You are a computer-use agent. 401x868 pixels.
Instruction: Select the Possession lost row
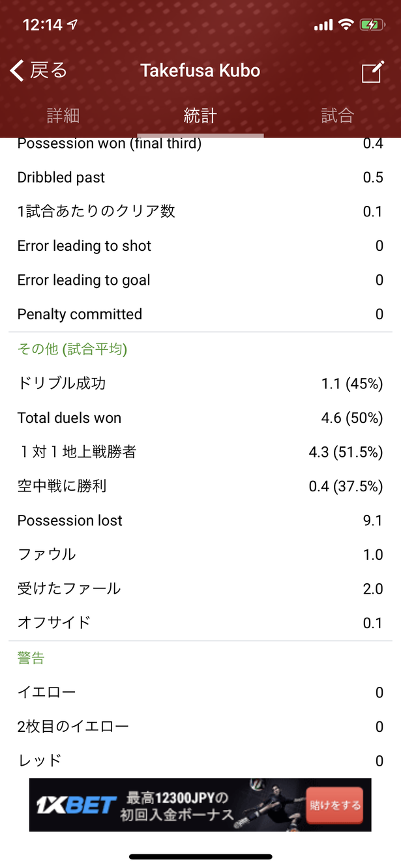(200, 520)
